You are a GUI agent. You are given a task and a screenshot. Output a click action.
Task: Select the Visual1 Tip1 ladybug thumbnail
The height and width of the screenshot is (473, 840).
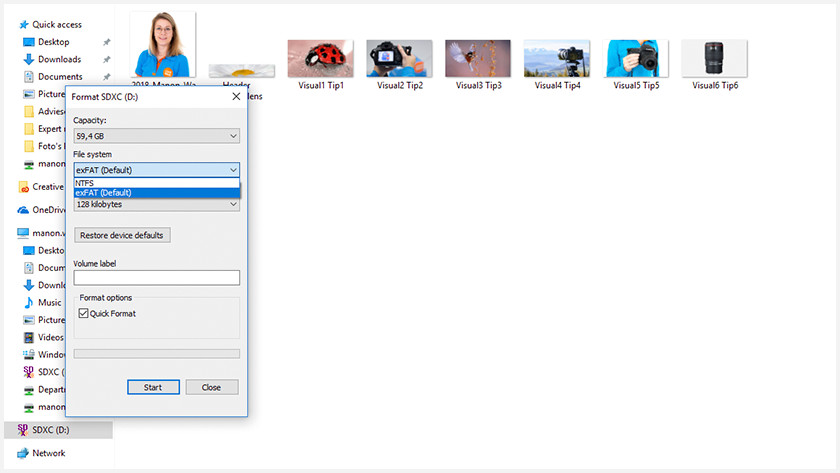click(x=320, y=58)
